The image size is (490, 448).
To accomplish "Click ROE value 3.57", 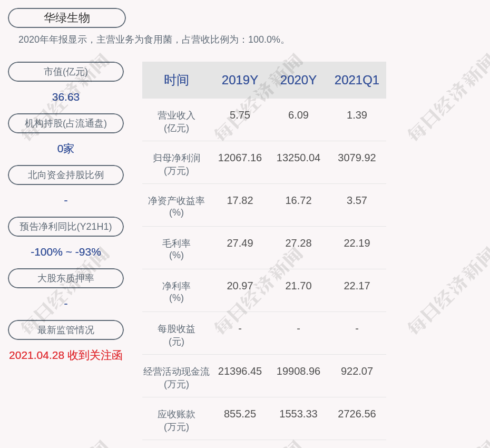I will tap(357, 200).
